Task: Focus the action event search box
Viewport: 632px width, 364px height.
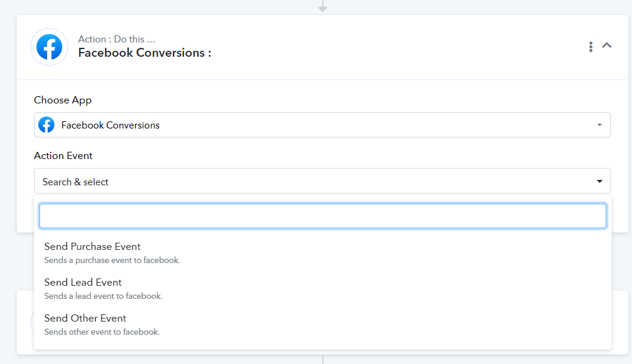Action: 322,216
